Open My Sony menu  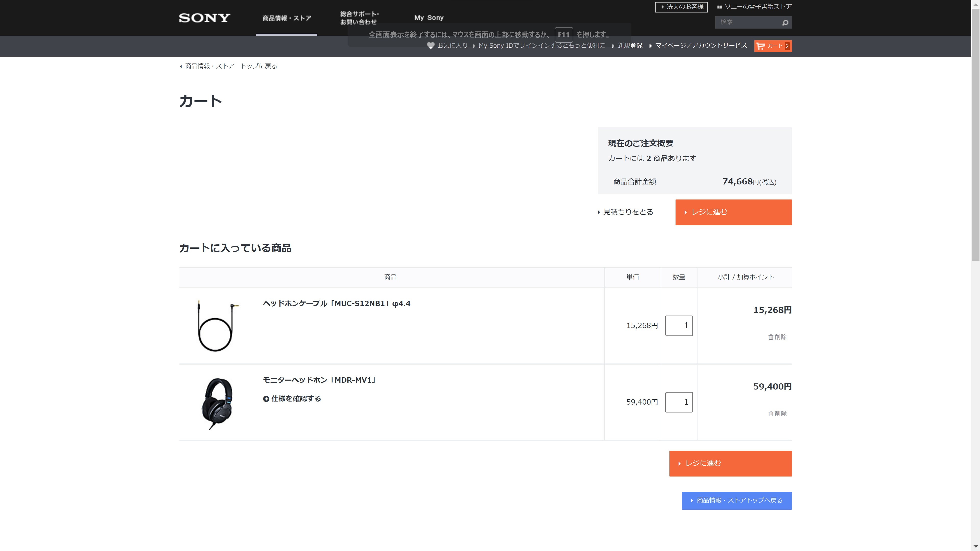(x=429, y=18)
